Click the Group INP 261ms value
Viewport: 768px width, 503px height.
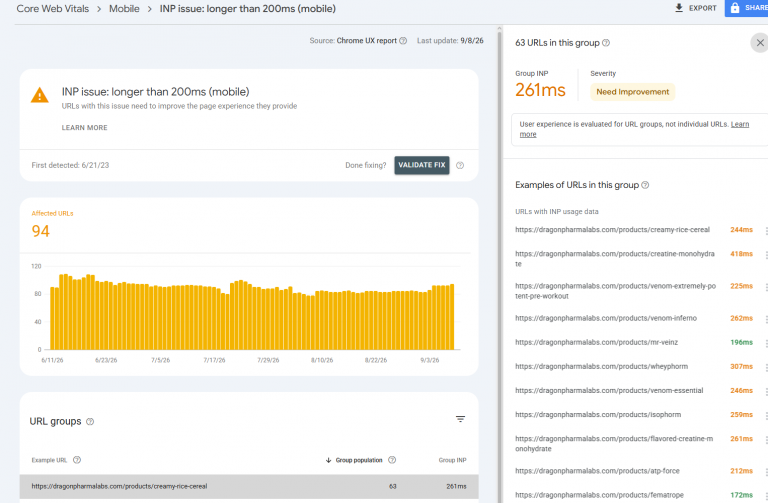540,90
